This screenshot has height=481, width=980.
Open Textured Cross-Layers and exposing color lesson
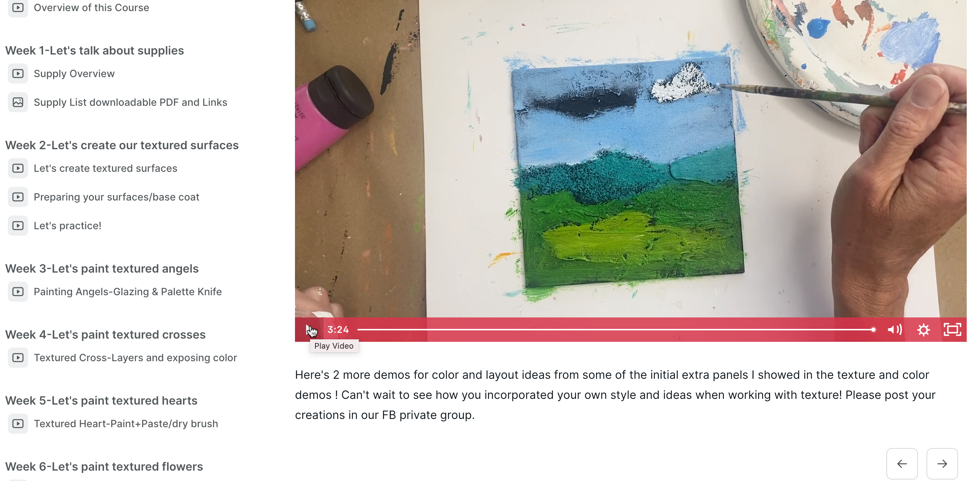(135, 357)
